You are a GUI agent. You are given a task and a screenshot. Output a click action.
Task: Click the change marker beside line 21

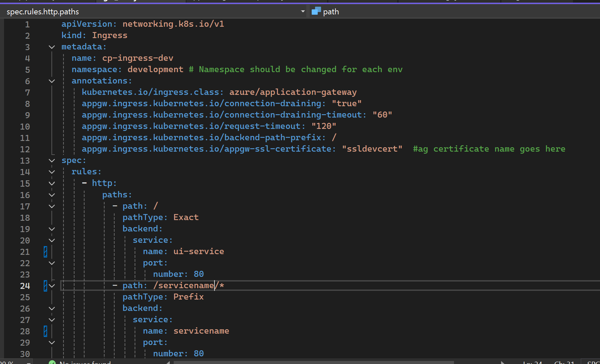45,252
